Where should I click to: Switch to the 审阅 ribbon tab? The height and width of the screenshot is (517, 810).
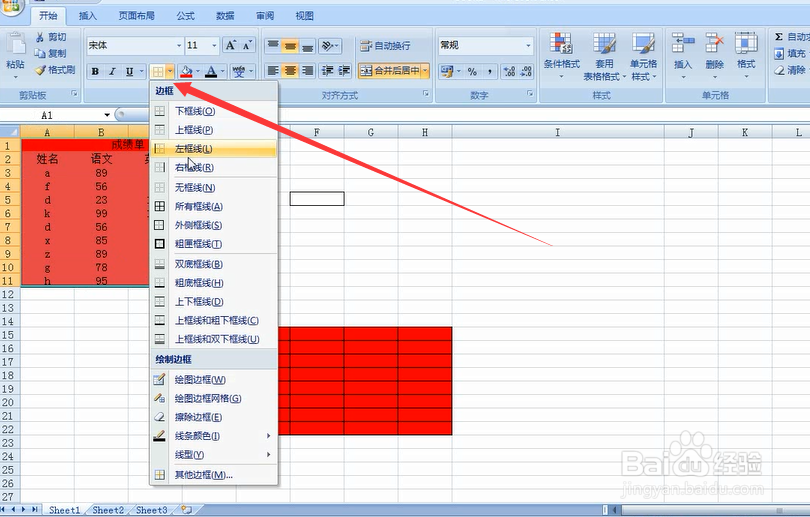[265, 16]
